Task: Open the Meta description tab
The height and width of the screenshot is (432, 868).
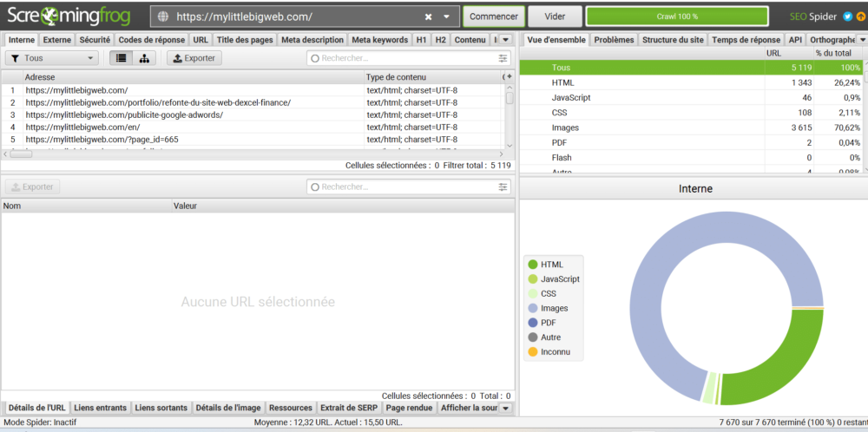Action: 312,40
